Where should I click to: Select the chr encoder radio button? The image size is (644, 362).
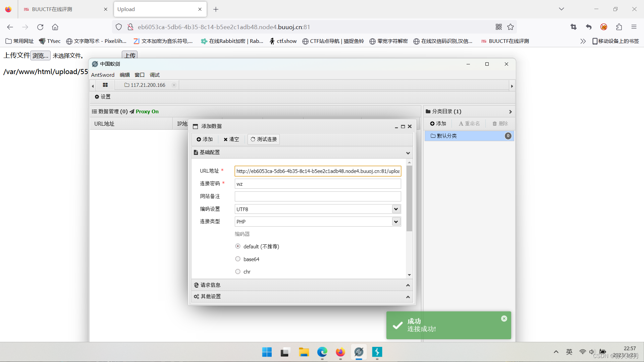pos(238,272)
